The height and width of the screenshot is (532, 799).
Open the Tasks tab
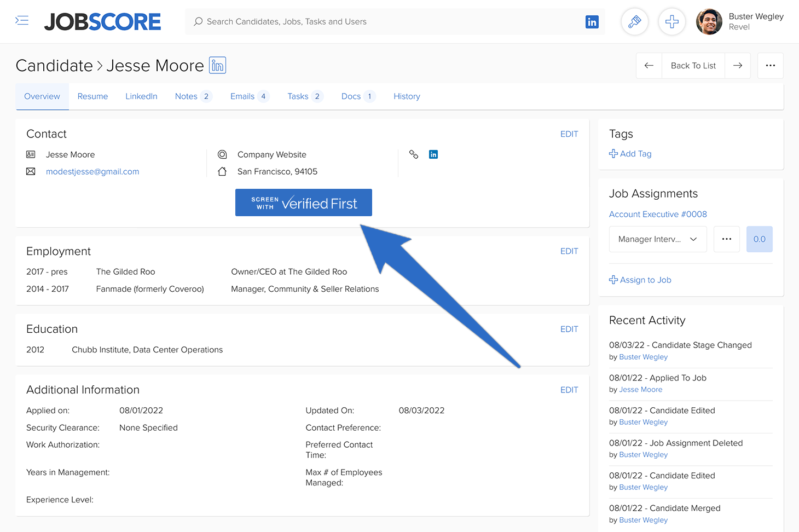point(305,96)
